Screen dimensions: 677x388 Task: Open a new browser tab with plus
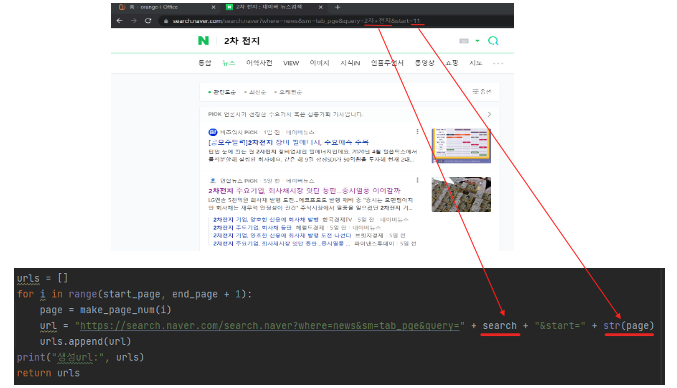tap(338, 7)
